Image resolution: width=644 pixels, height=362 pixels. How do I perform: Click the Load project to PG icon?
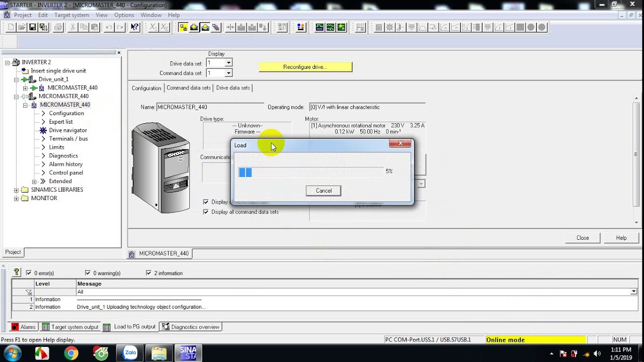[205, 27]
